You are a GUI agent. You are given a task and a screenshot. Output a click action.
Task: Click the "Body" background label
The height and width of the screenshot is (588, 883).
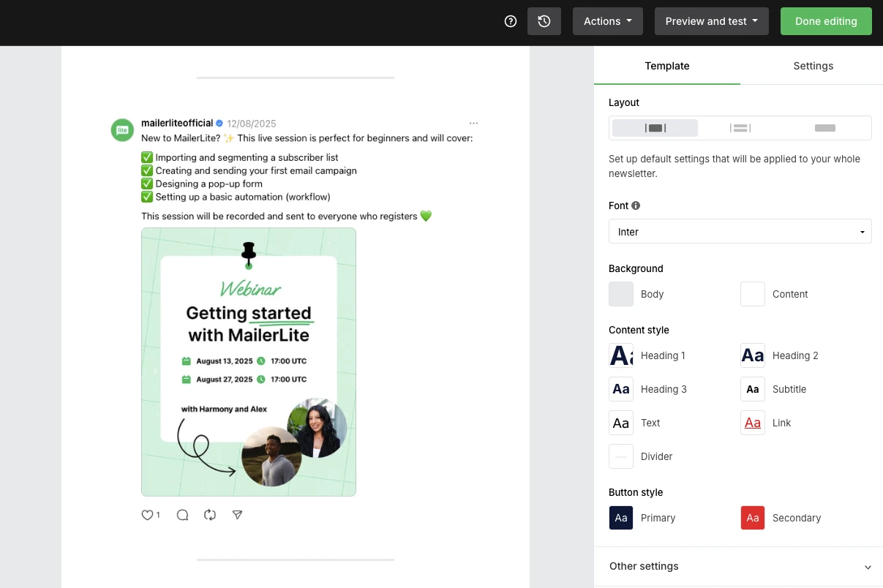tap(652, 294)
